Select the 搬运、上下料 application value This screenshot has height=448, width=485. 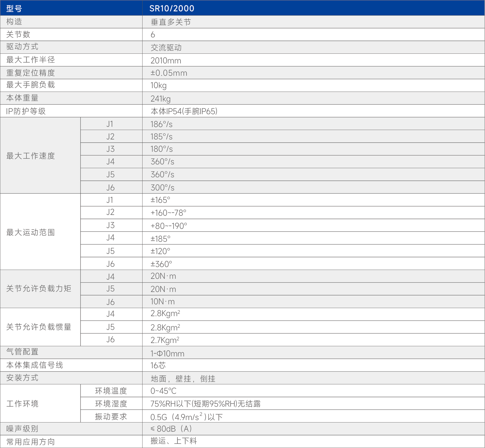click(173, 441)
